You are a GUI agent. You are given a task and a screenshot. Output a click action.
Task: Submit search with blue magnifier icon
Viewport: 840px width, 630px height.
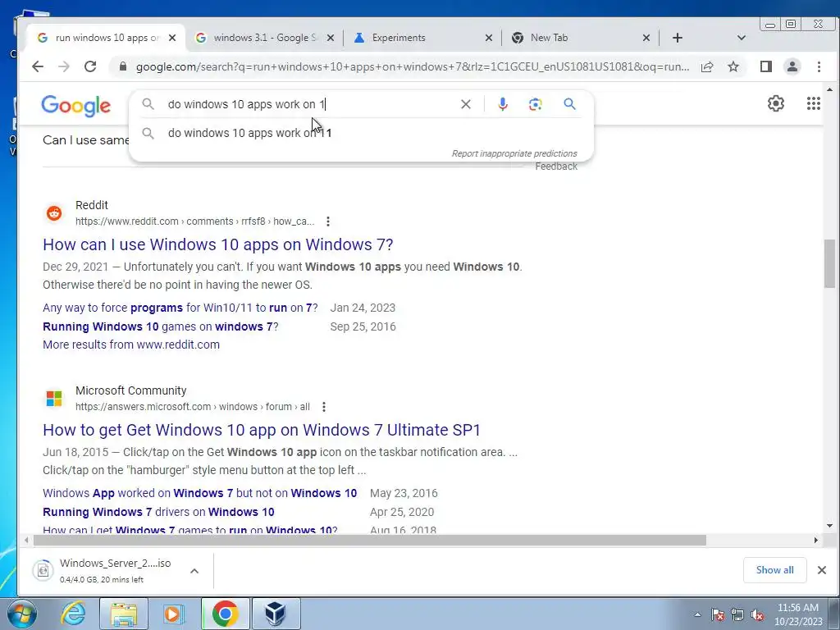point(569,104)
